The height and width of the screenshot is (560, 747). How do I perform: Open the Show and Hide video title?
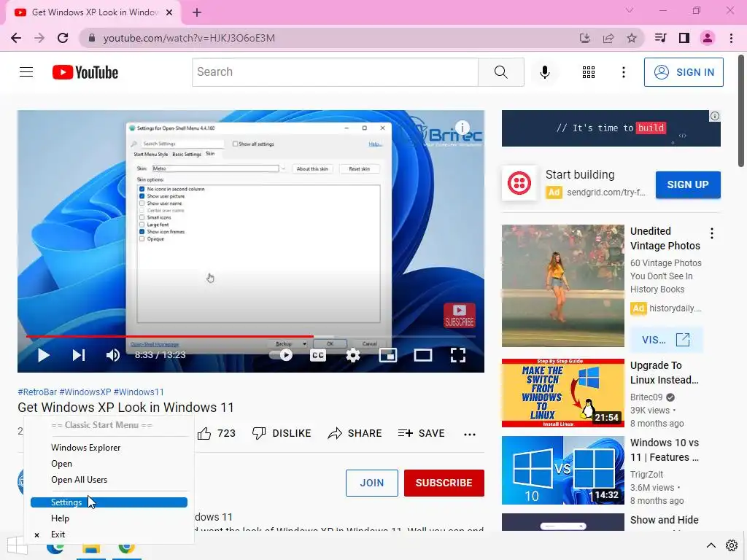(x=664, y=520)
